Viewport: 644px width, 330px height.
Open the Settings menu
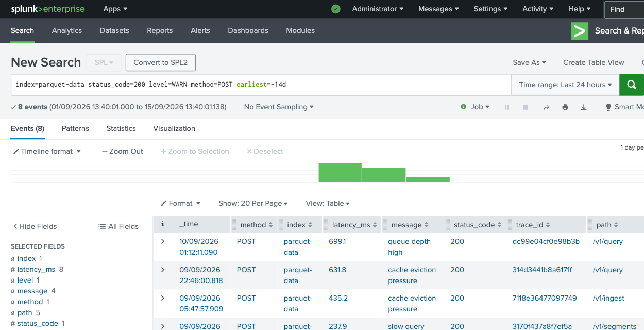490,9
